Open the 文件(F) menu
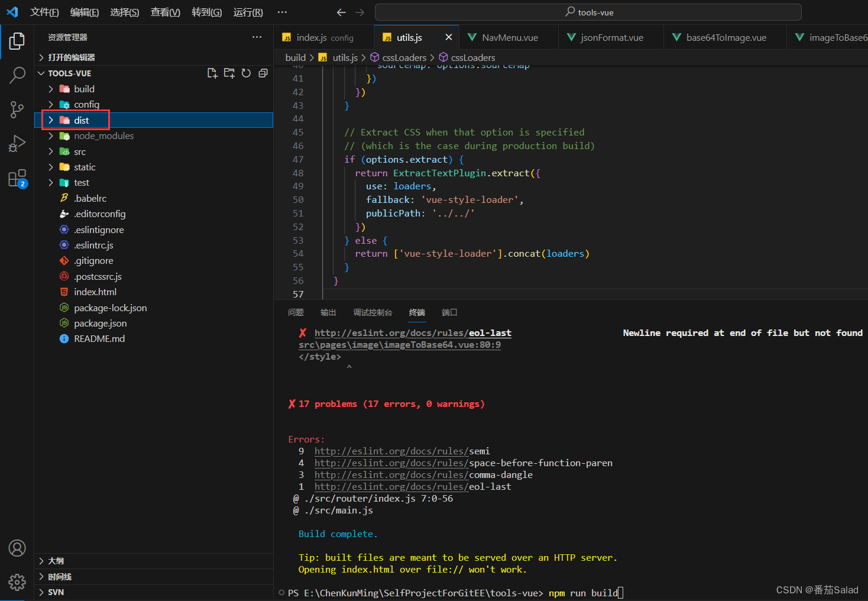Screen dimensions: 868x601 [44, 12]
